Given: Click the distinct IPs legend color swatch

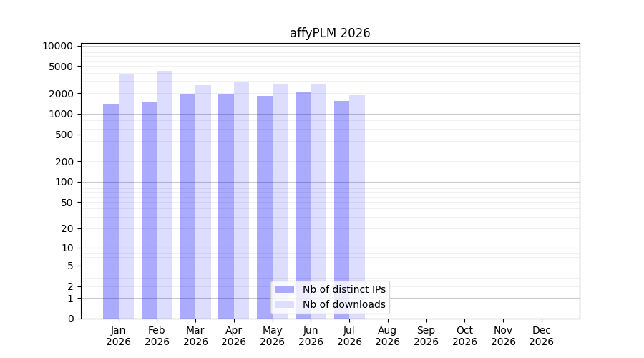Looking at the screenshot, I should [x=284, y=289].
